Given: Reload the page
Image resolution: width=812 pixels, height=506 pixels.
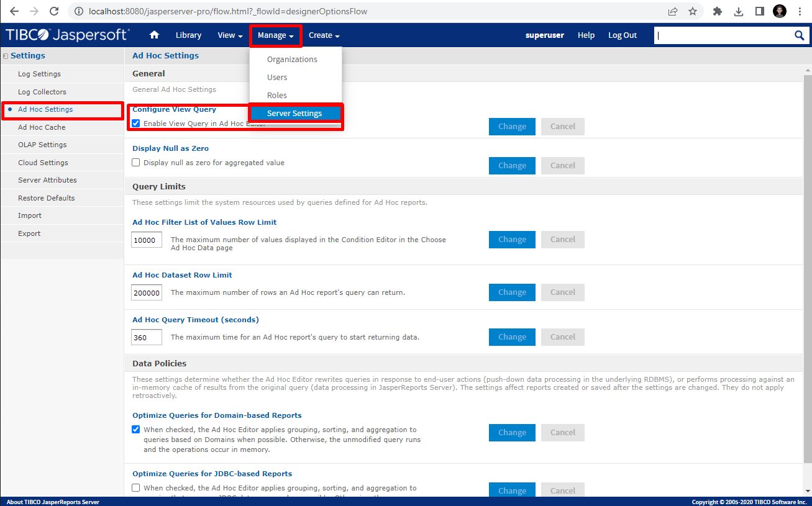Looking at the screenshot, I should tap(54, 11).
